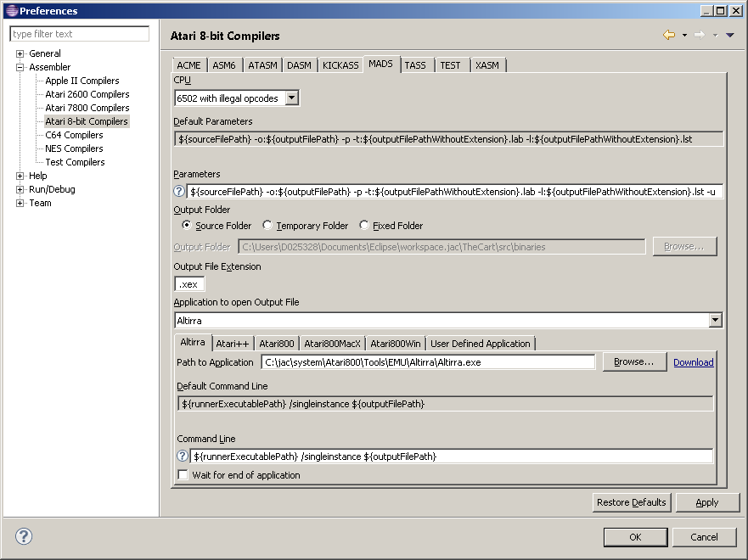This screenshot has height=560, width=748.
Task: Select Test Compilers in the tree
Action: coord(75,162)
